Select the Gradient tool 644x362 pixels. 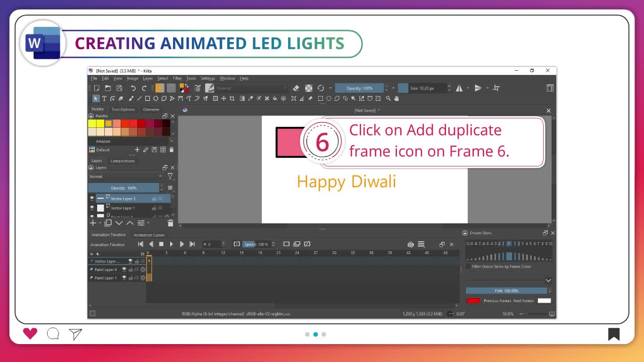242,99
